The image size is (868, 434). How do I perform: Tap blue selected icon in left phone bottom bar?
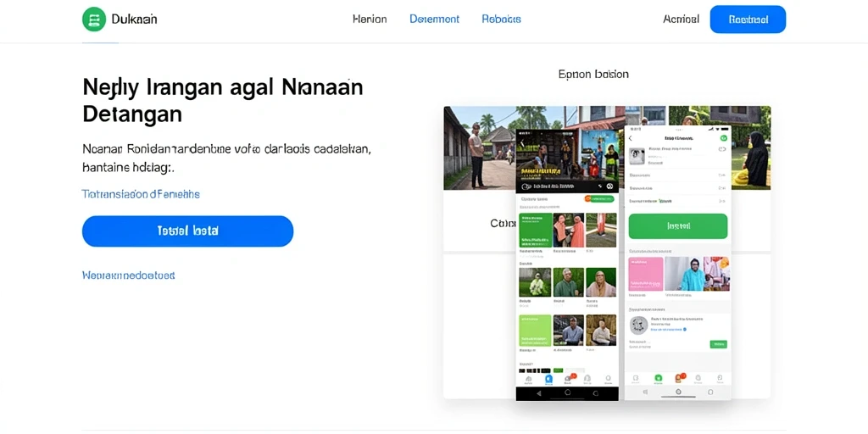pyautogui.click(x=548, y=379)
